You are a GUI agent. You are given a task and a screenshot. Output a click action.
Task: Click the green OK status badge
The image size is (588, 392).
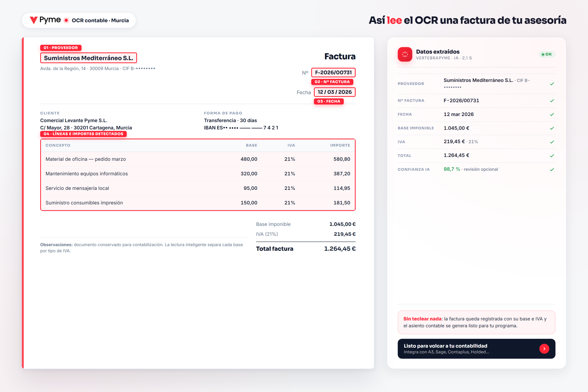(x=547, y=54)
